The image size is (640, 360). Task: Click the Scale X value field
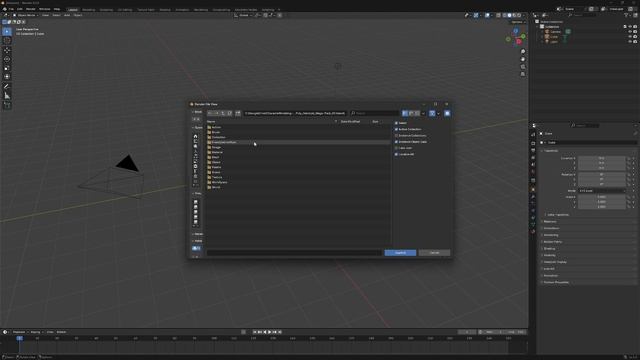(x=601, y=197)
